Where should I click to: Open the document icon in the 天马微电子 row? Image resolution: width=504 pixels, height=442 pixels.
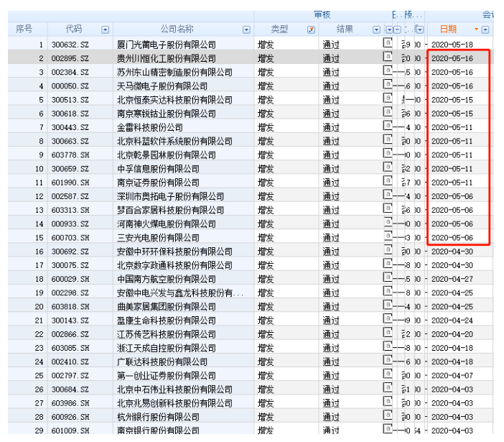(388, 85)
